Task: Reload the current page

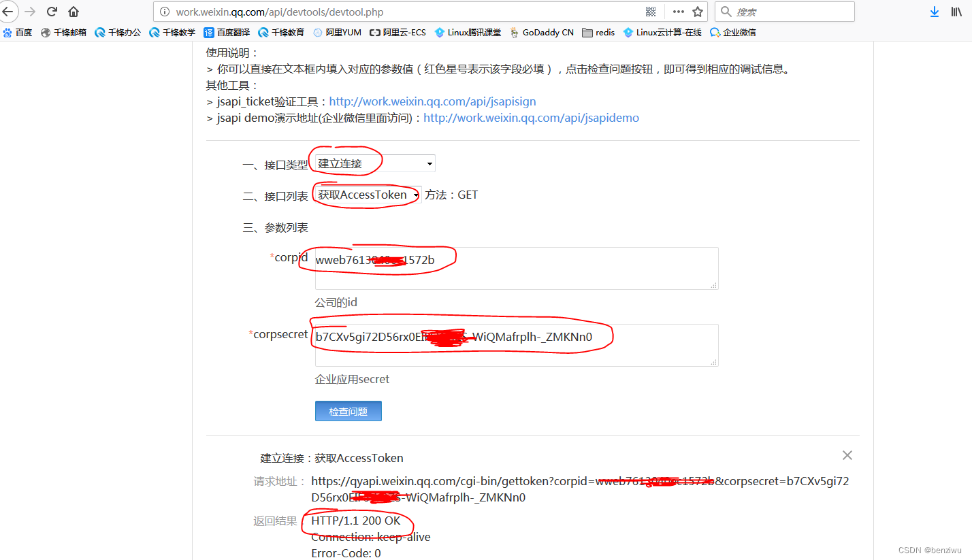Action: click(x=52, y=12)
